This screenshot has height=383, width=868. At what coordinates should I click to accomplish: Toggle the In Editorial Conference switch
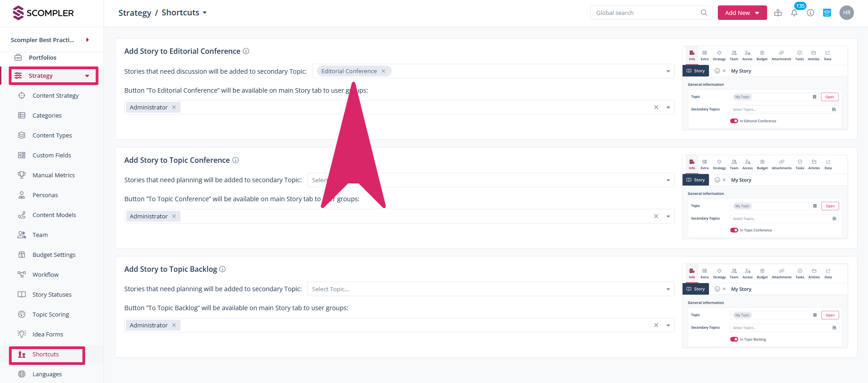click(734, 121)
